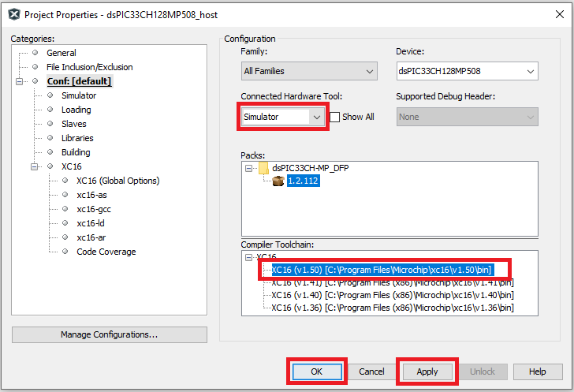The image size is (574, 392).
Task: Click the Manage Configurations button
Action: 110,334
